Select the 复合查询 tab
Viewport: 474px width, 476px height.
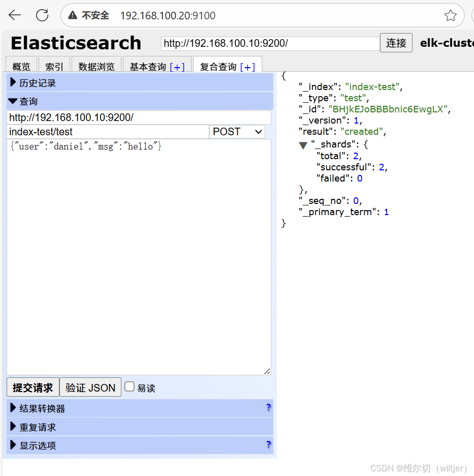(x=218, y=66)
